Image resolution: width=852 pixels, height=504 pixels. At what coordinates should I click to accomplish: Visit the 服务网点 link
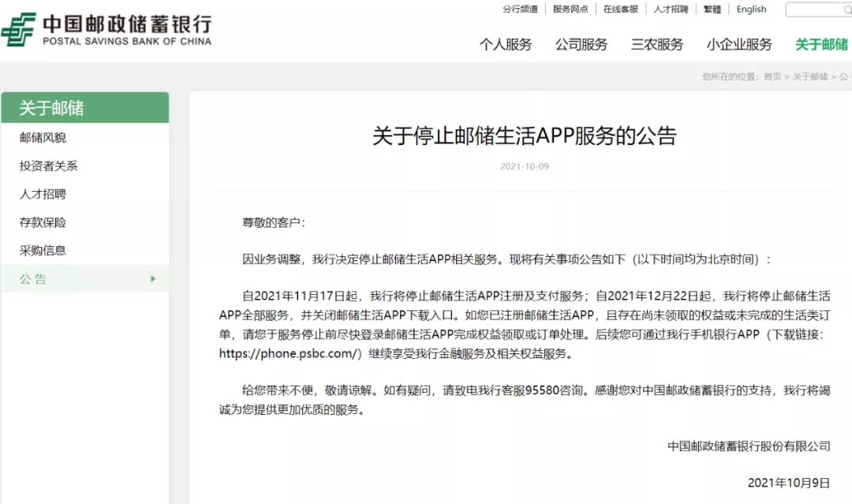coord(570,9)
